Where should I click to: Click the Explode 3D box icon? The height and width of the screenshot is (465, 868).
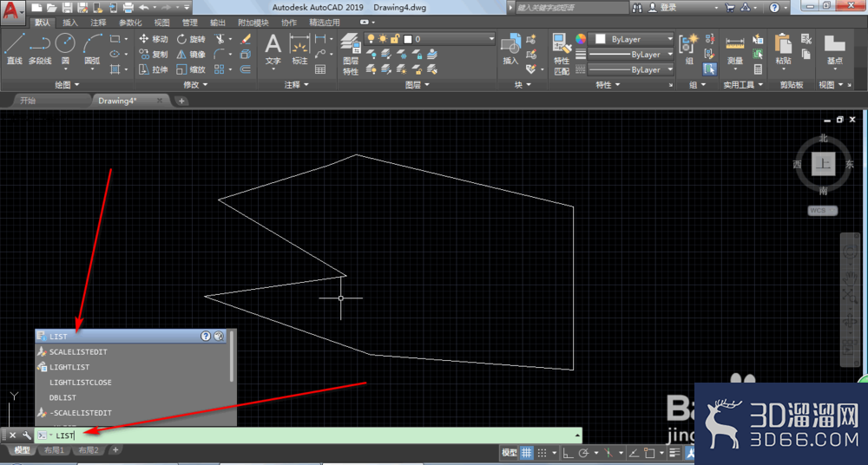(246, 55)
